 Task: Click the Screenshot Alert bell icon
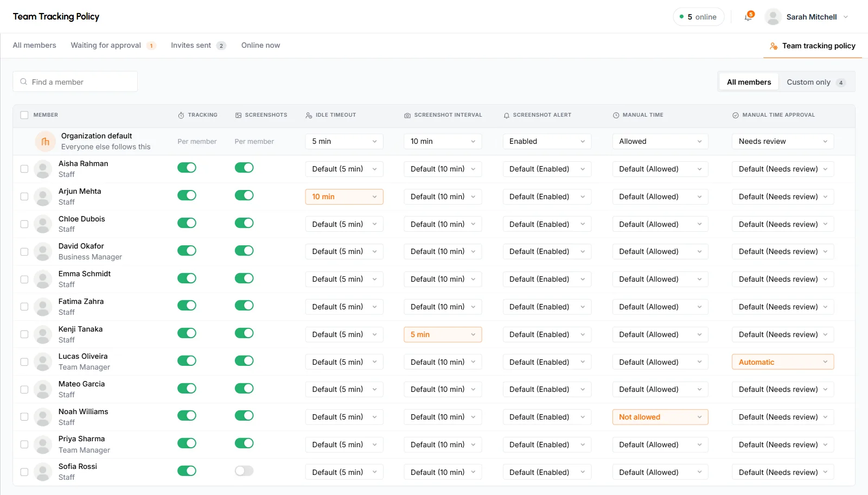[506, 115]
